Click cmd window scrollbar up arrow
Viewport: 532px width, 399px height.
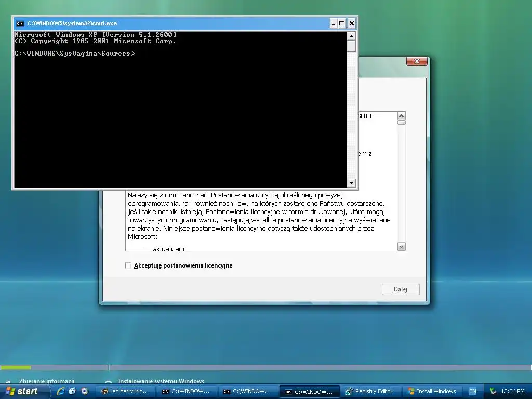[351, 36]
